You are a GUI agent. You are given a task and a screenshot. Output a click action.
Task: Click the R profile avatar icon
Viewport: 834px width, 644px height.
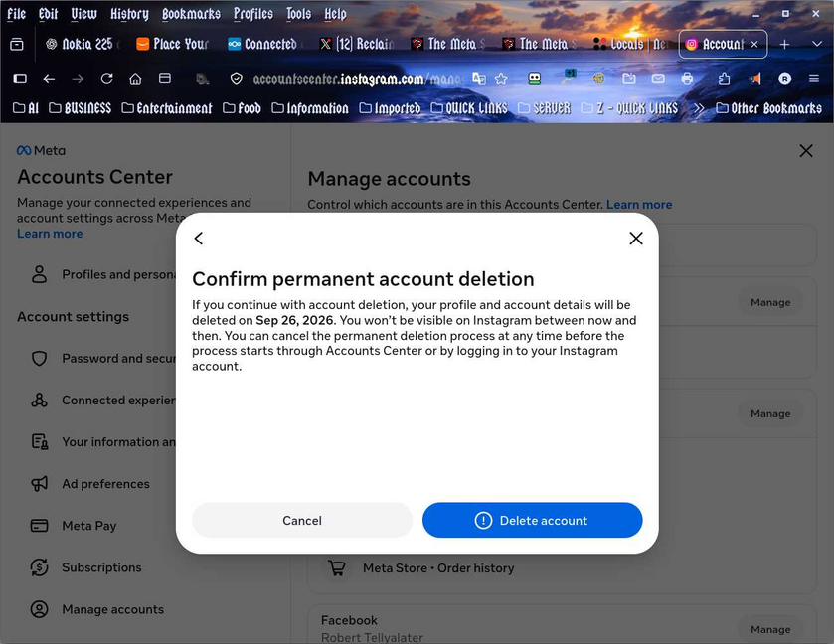[x=784, y=80]
